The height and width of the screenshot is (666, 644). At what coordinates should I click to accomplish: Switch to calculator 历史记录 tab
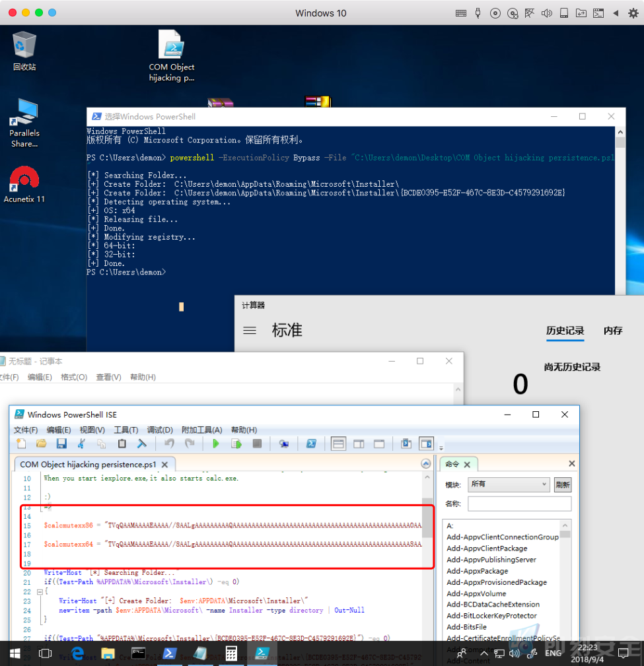(x=565, y=331)
